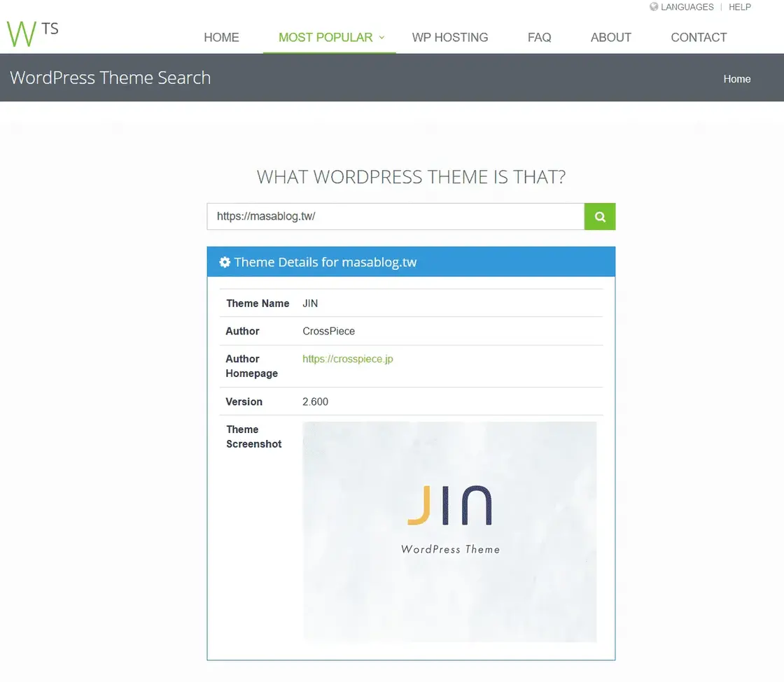
Task: Click the 'Author Homepage' row label
Action: (251, 367)
